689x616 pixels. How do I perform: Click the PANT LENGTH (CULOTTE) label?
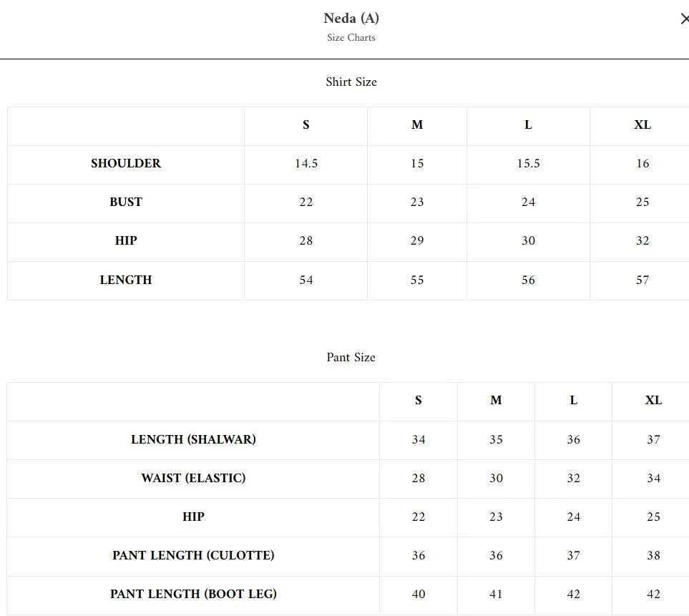(x=193, y=555)
